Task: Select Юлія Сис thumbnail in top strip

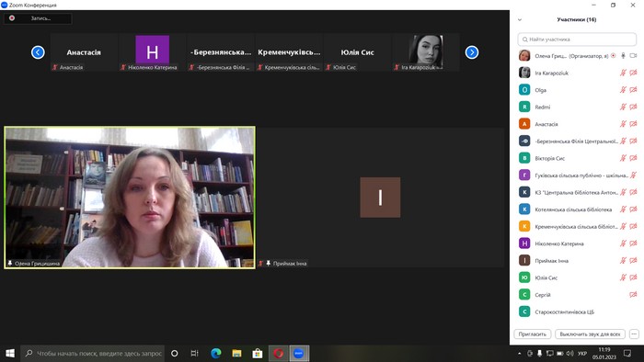Action: click(357, 52)
